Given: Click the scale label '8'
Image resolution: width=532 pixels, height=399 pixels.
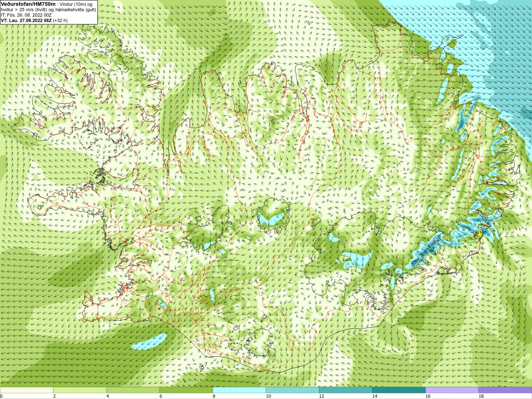Looking at the screenshot, I should click(x=214, y=397).
